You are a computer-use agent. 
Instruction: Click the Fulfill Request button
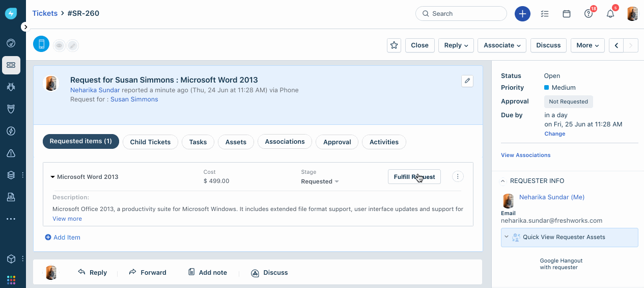pyautogui.click(x=414, y=177)
